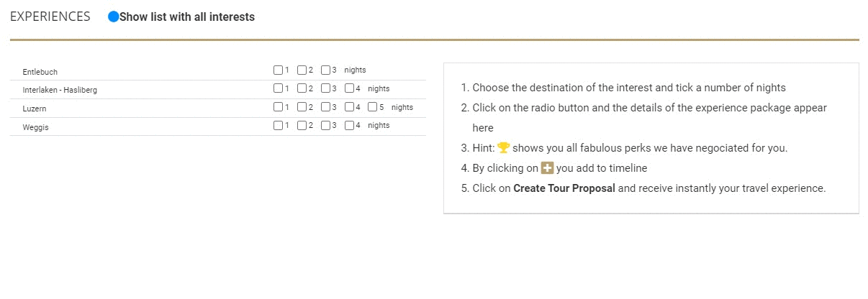Check 3 nights for Interlaken - Hasliberg
The image size is (868, 299).
click(325, 89)
